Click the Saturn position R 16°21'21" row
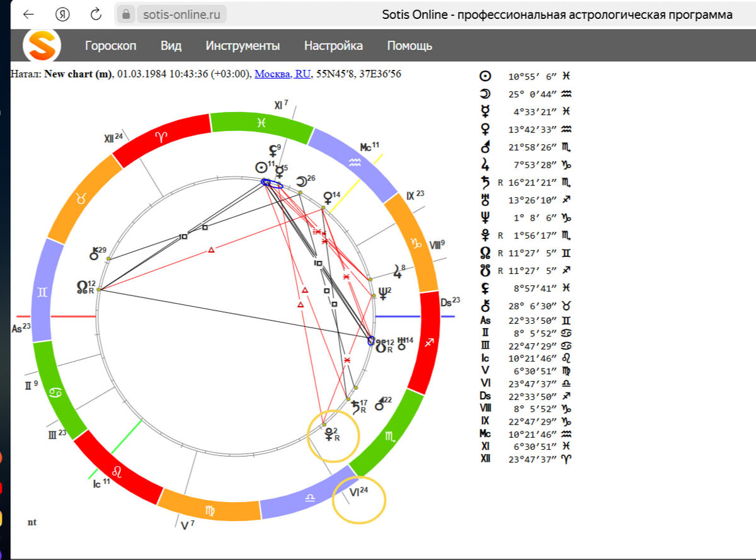 click(x=525, y=182)
